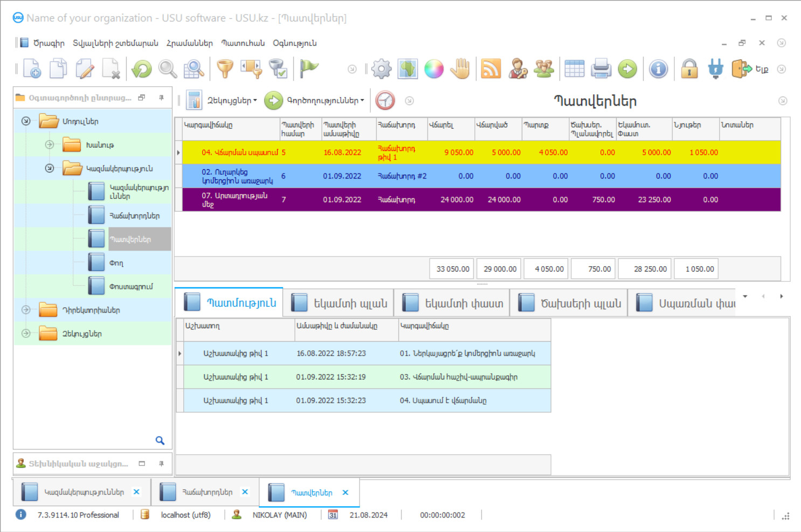Expand the Դիրեկտորիաներ folder node
The width and height of the screenshot is (801, 532).
tap(26, 310)
